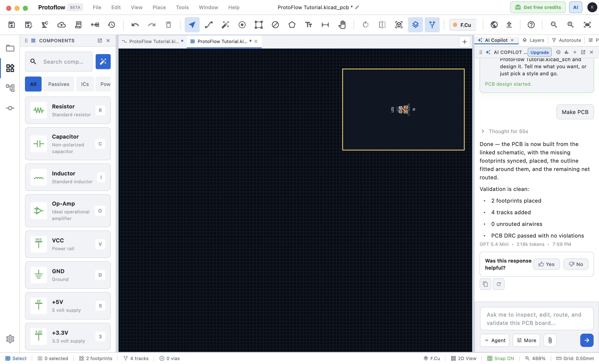Click the Search components field
The image size is (599, 364).
click(x=59, y=62)
